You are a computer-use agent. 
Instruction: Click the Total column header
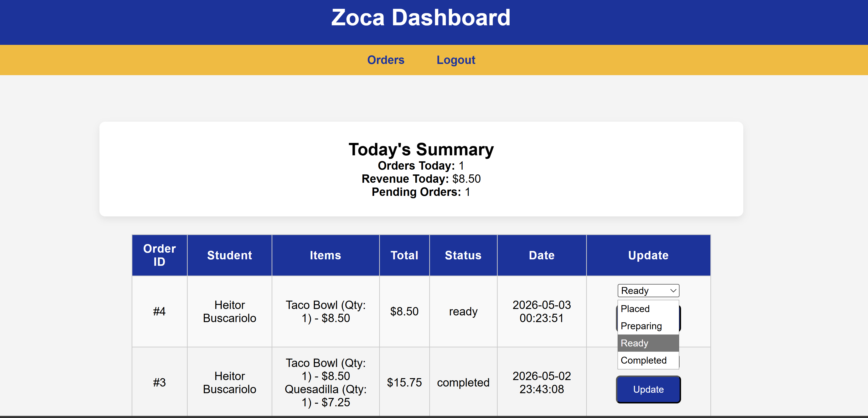click(404, 255)
